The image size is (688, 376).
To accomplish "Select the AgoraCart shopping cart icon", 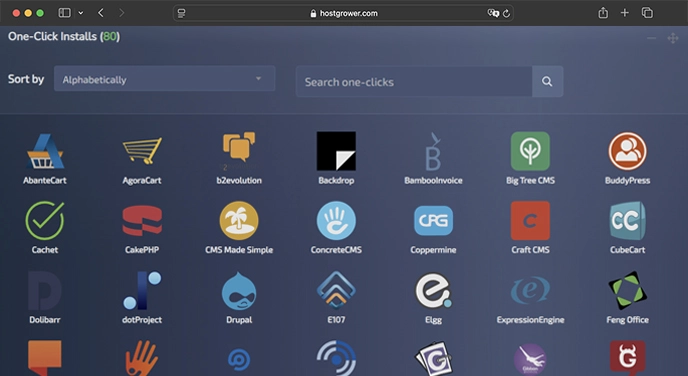I will (x=142, y=151).
